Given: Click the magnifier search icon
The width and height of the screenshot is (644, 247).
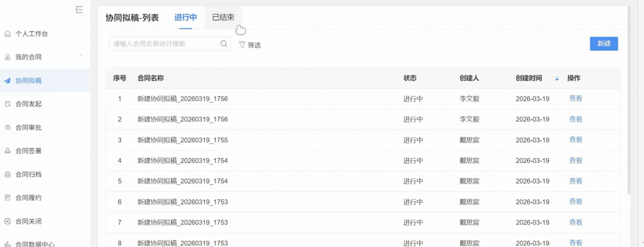Looking at the screenshot, I should coord(224,44).
